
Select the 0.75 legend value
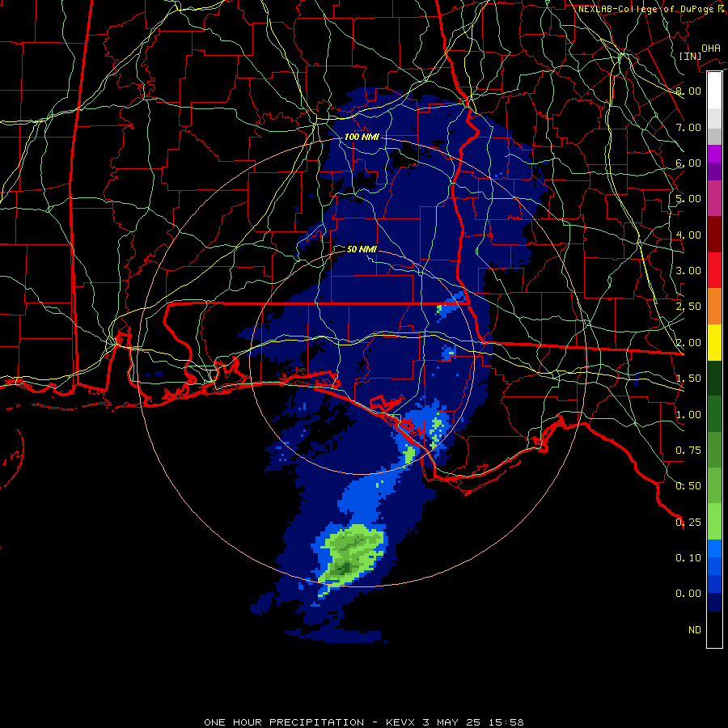pyautogui.click(x=688, y=451)
